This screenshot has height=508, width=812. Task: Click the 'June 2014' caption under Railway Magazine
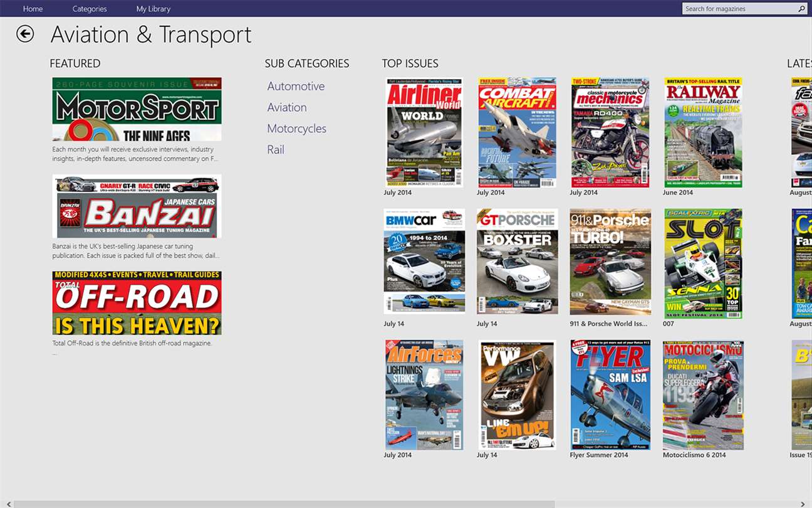[678, 193]
